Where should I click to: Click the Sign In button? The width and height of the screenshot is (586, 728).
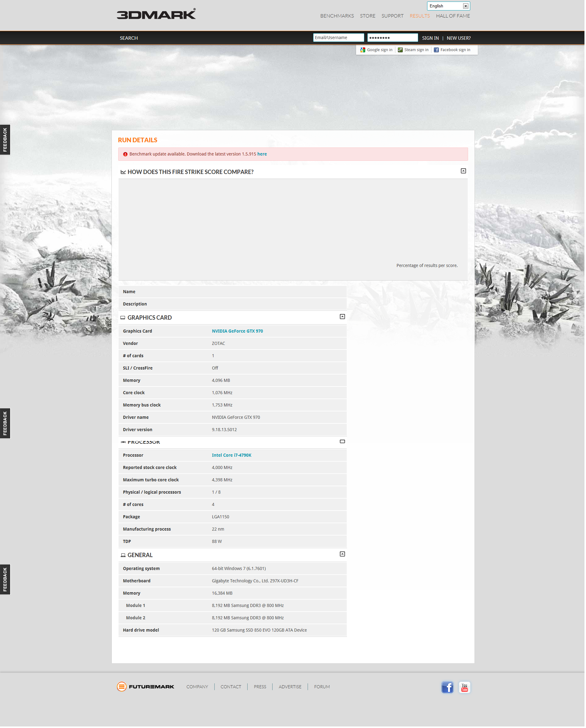point(430,38)
